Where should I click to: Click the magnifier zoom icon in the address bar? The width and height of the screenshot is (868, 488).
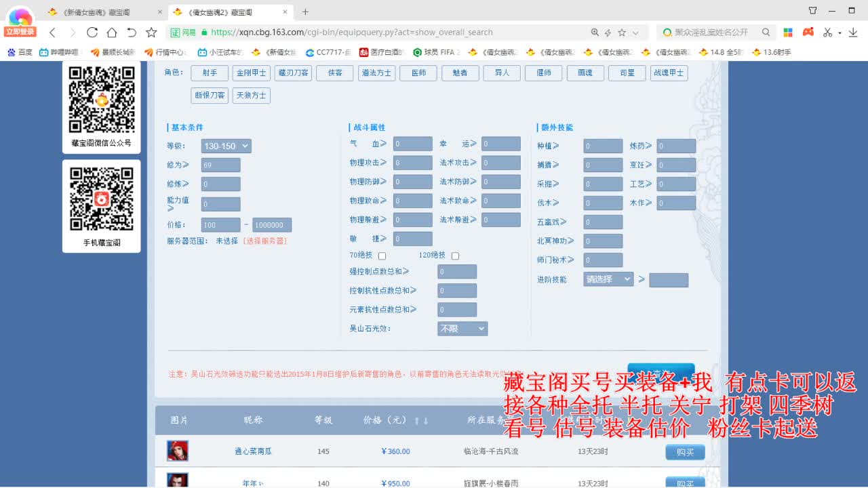595,32
